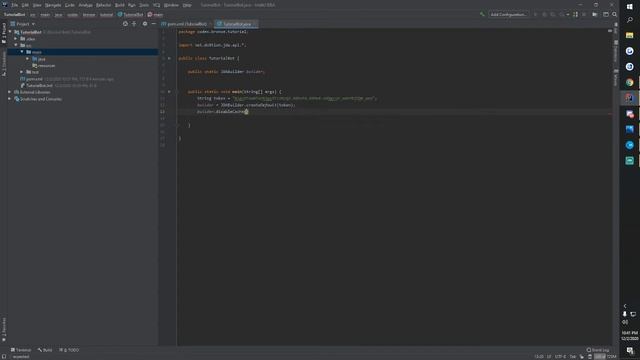Click the run gutter arrow beside class declaration
The width and height of the screenshot is (640, 360).
click(169, 58)
